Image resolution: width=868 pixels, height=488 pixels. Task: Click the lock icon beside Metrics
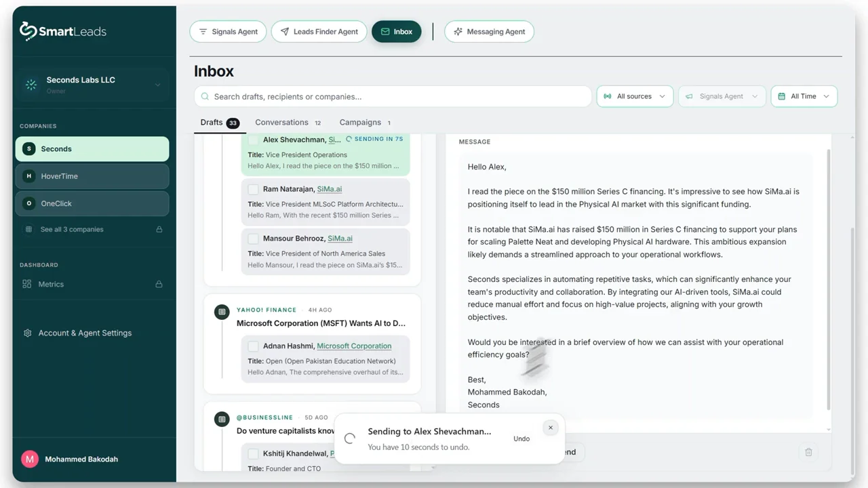[159, 284]
